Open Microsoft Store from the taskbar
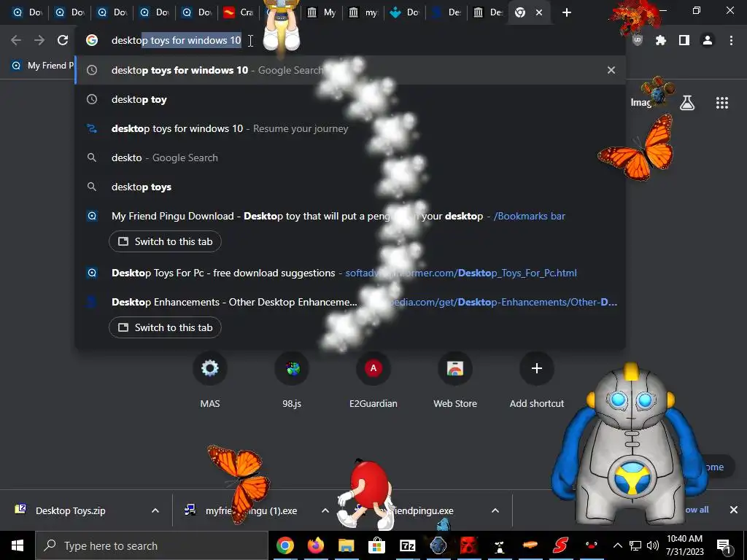 point(377,545)
